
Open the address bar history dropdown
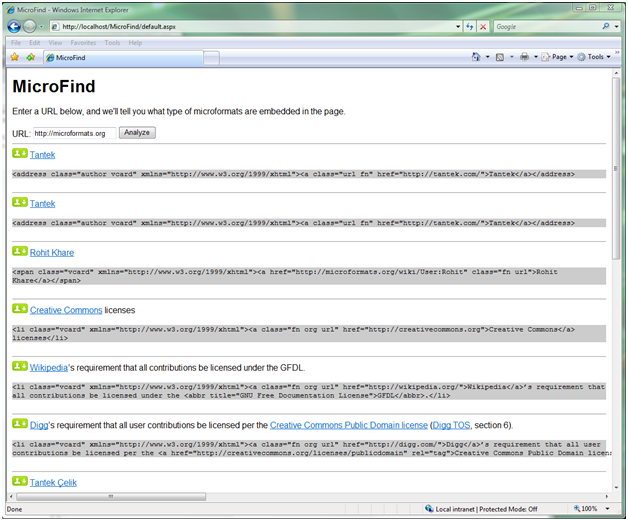(x=458, y=27)
